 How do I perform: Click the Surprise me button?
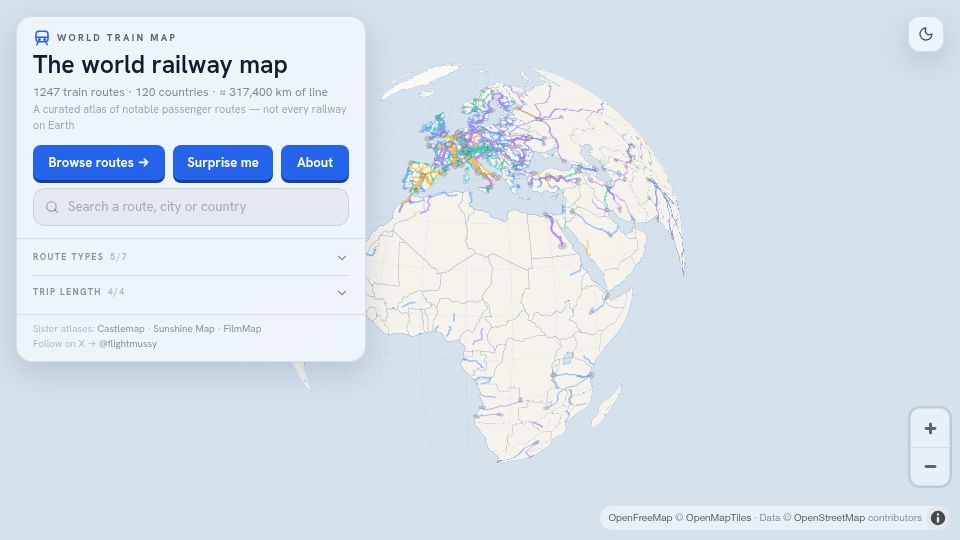[223, 163]
